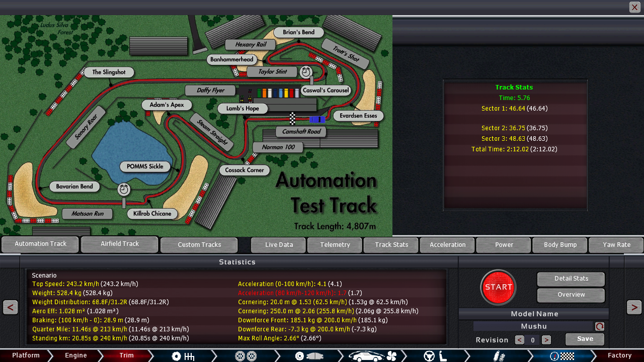
Task: Go to the Engine stage
Action: (x=76, y=355)
